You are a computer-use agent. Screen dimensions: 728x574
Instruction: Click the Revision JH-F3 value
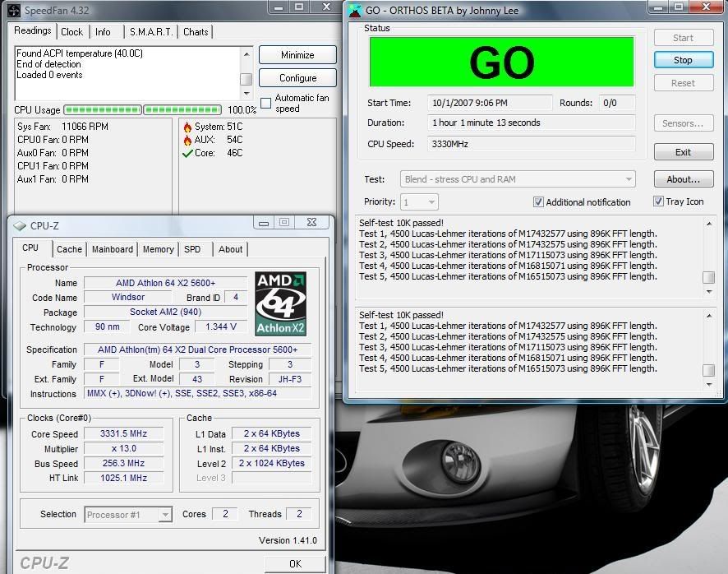290,379
